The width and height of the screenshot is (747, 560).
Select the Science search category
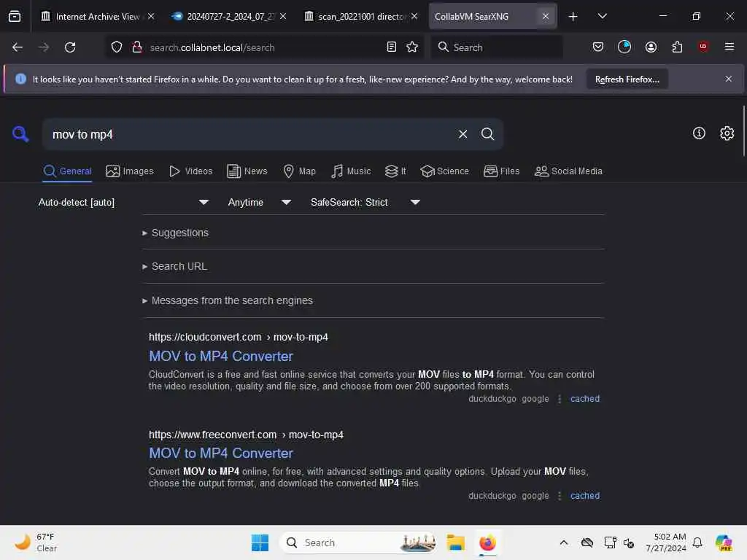point(444,171)
